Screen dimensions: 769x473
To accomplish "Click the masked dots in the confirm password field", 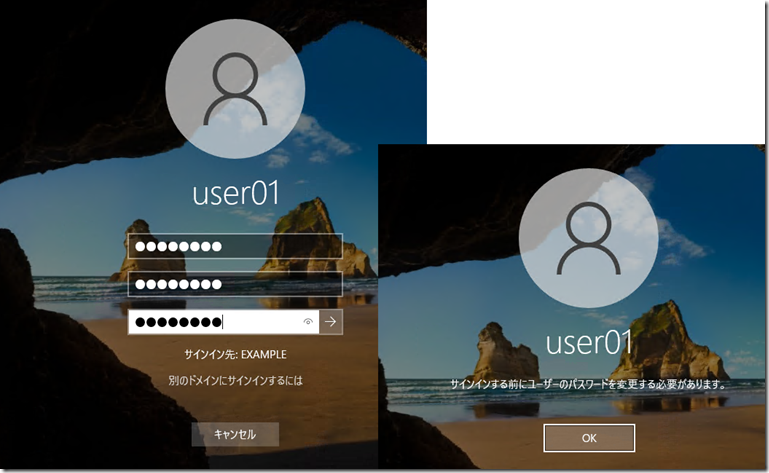I will pos(178,322).
